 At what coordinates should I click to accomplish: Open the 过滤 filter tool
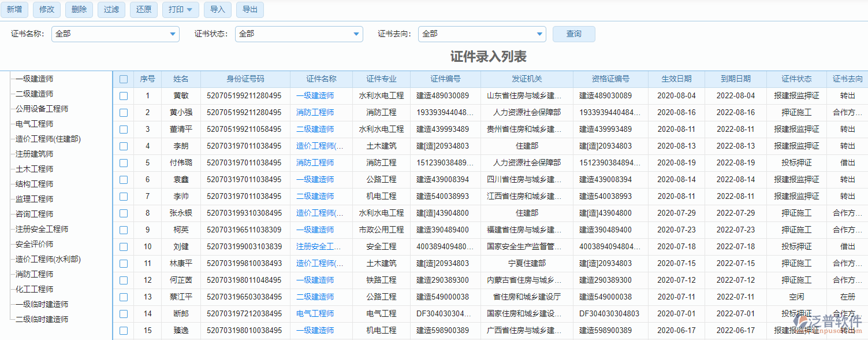pos(111,10)
